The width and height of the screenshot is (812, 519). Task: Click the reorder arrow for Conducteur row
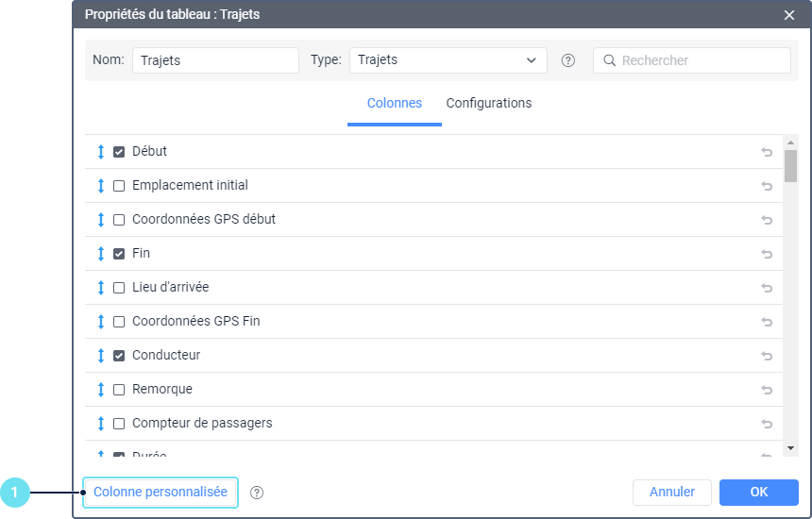(x=101, y=356)
